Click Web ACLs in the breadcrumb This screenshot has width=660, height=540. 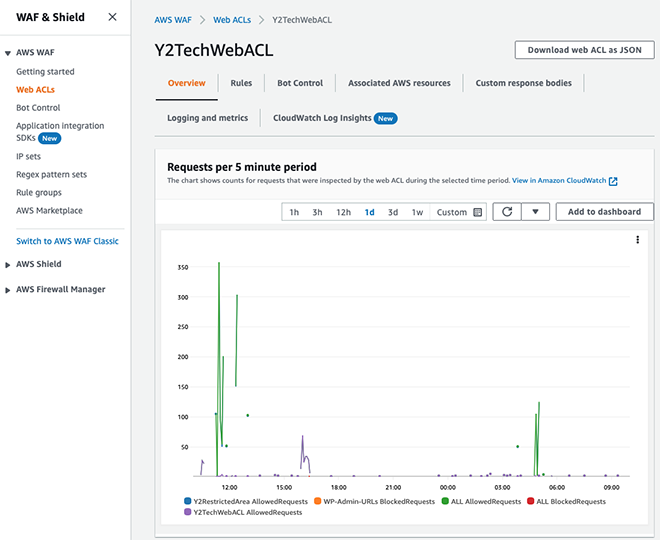pyautogui.click(x=231, y=20)
